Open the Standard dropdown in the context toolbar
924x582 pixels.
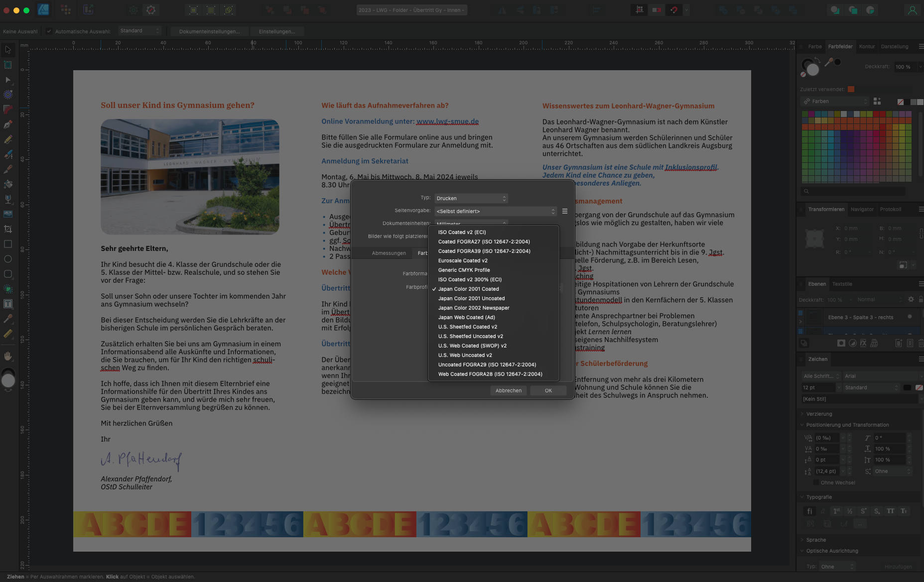click(x=140, y=31)
